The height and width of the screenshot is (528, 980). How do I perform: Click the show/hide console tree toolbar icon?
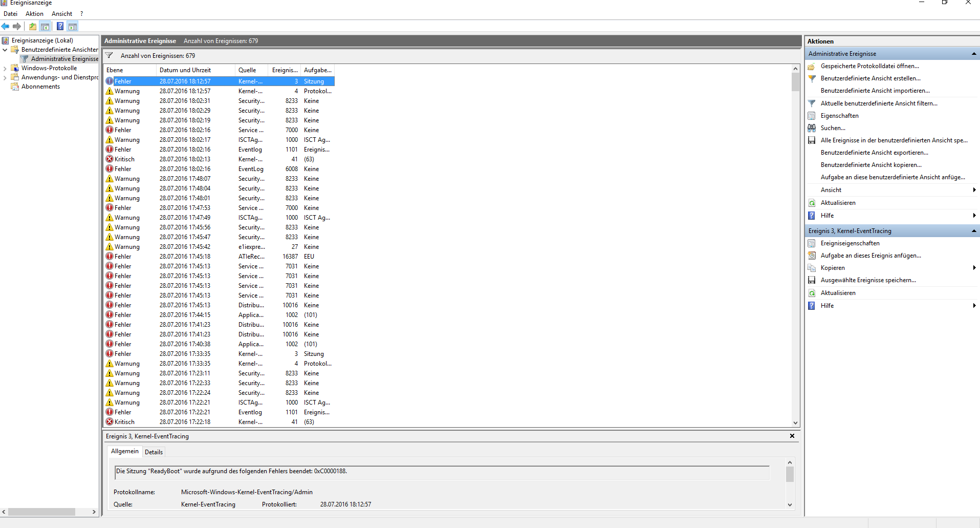click(x=45, y=26)
